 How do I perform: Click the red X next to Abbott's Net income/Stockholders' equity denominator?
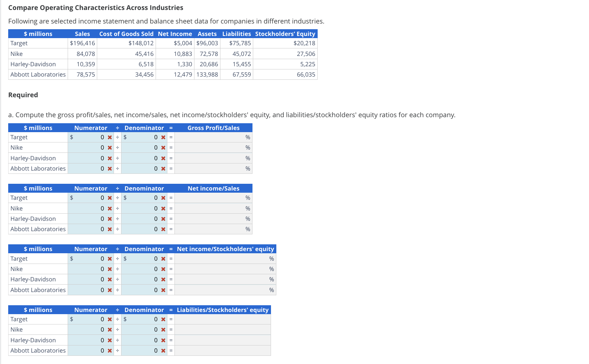(163, 290)
